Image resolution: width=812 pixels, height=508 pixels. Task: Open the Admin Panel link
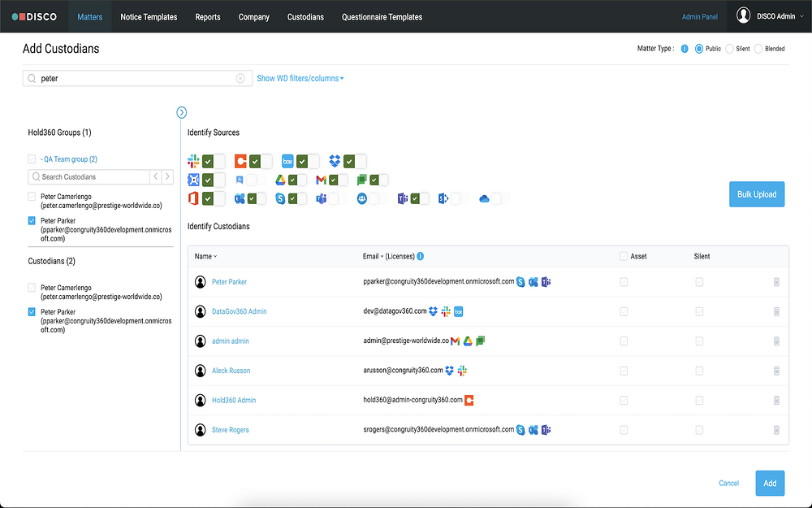pyautogui.click(x=700, y=16)
